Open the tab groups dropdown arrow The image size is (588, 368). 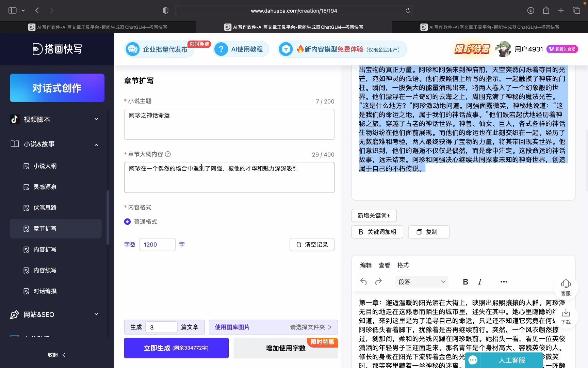tap(23, 11)
